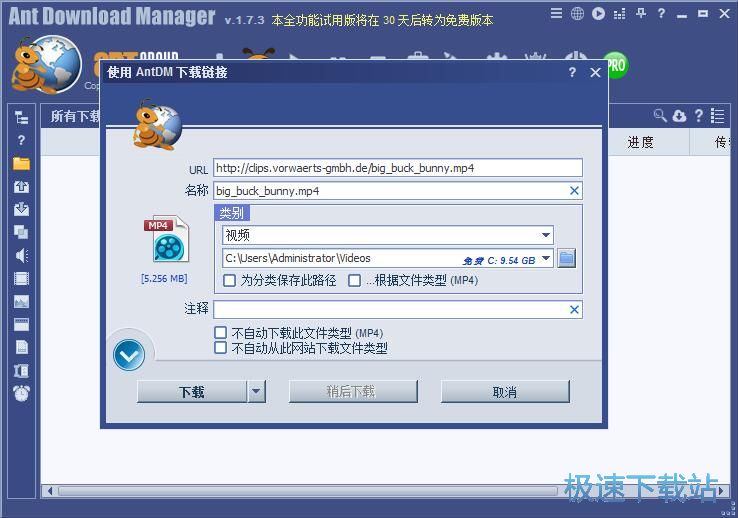The image size is (738, 518).
Task: Click the horizontal scrollbar in main window
Action: (x=307, y=491)
